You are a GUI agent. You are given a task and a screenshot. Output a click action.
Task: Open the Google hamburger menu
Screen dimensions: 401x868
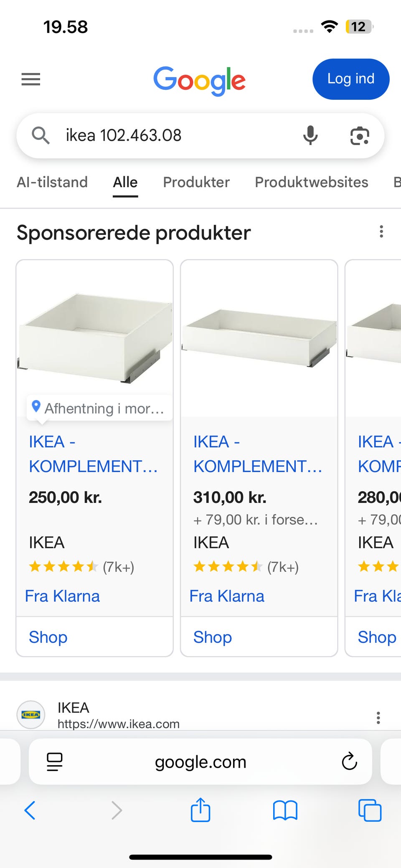coord(31,79)
